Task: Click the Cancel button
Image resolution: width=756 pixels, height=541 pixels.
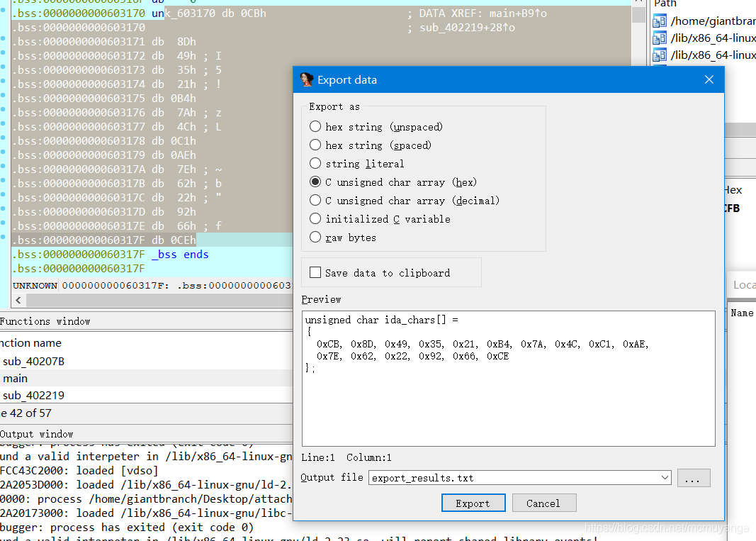Action: 544,503
